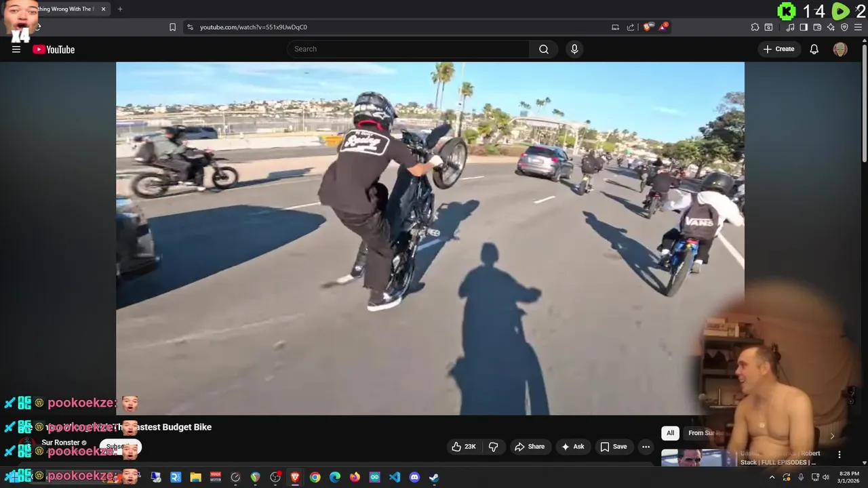Click the Create button

(x=778, y=49)
